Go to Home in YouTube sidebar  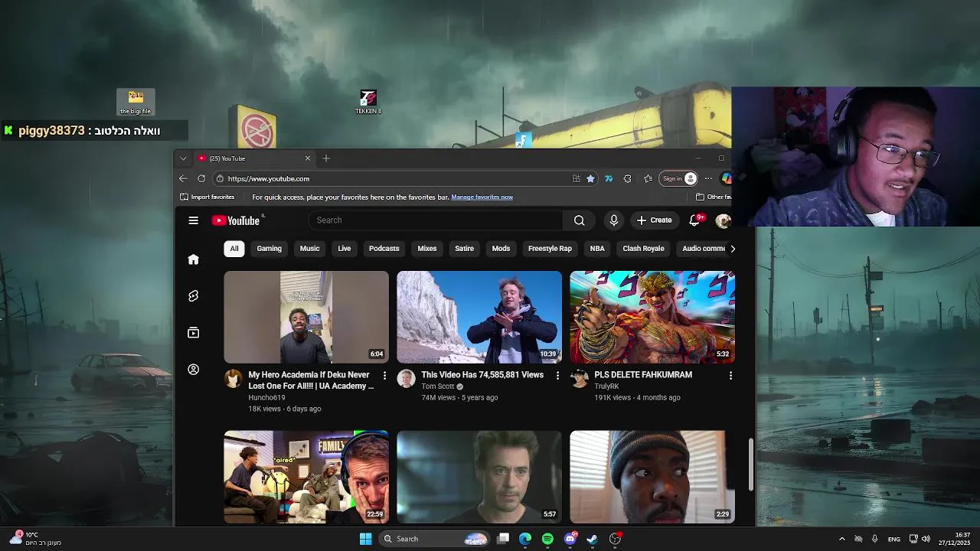pyautogui.click(x=193, y=259)
